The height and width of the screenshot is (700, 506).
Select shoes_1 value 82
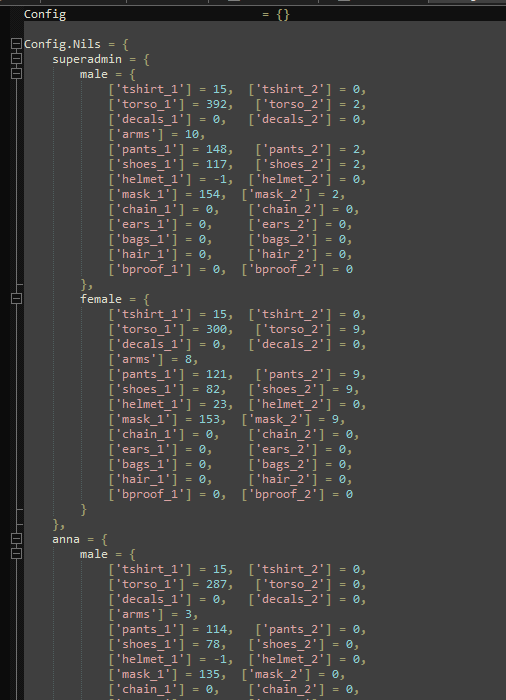coord(213,389)
